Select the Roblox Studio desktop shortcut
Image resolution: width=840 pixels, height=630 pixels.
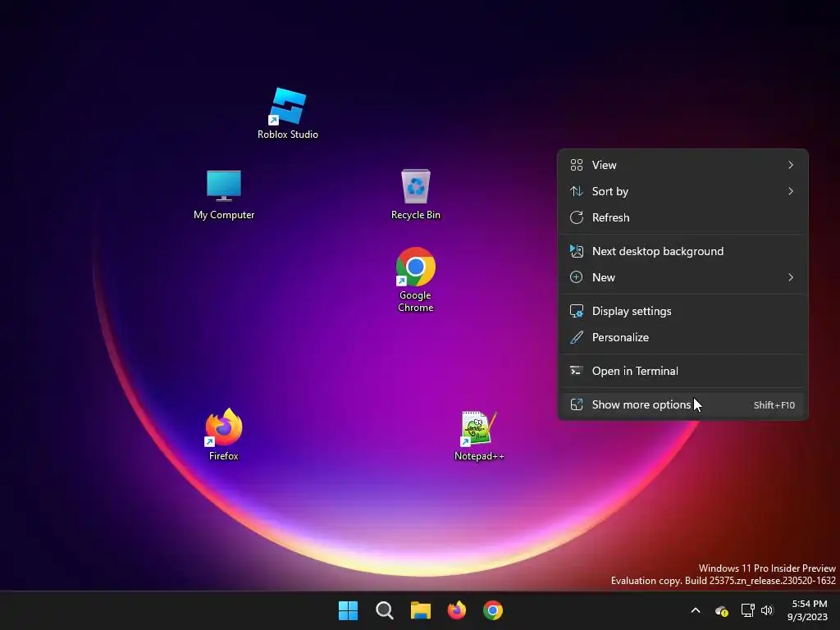(288, 113)
